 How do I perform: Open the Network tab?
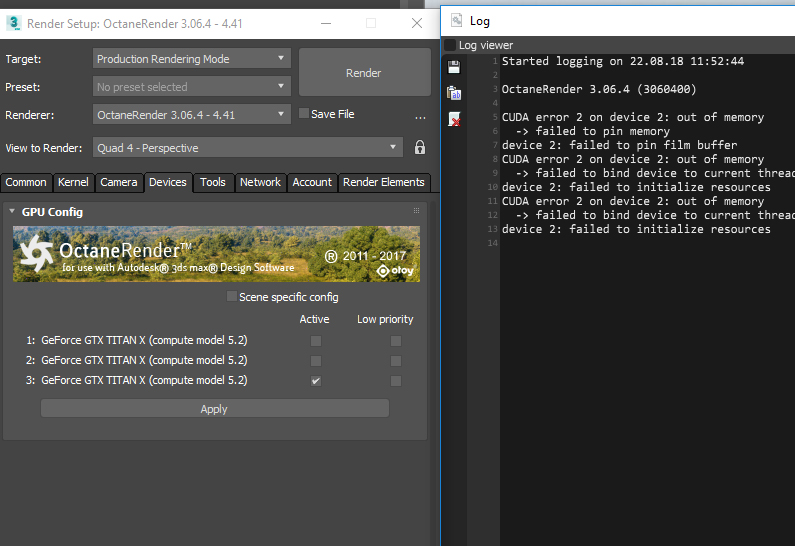point(260,183)
